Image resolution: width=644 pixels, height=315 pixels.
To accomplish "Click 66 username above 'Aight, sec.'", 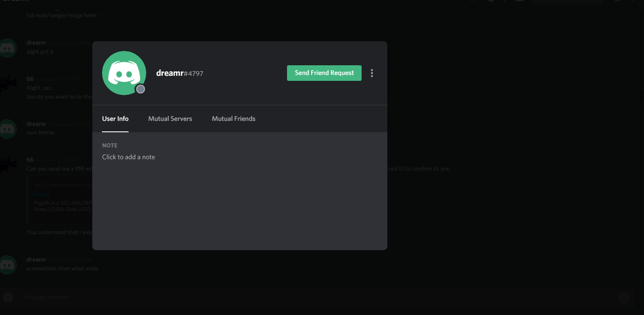I will pyautogui.click(x=30, y=79).
